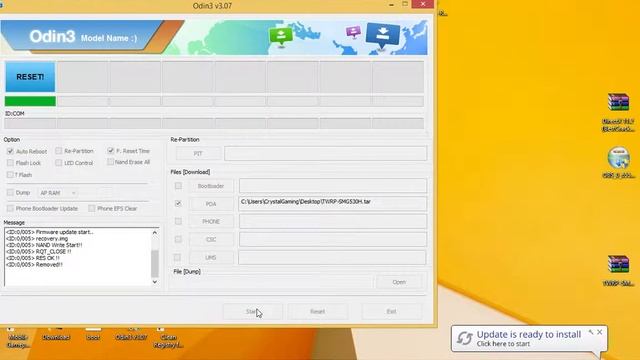Click the PDA file path field
Screen dimensions: 640x360
tap(333, 203)
